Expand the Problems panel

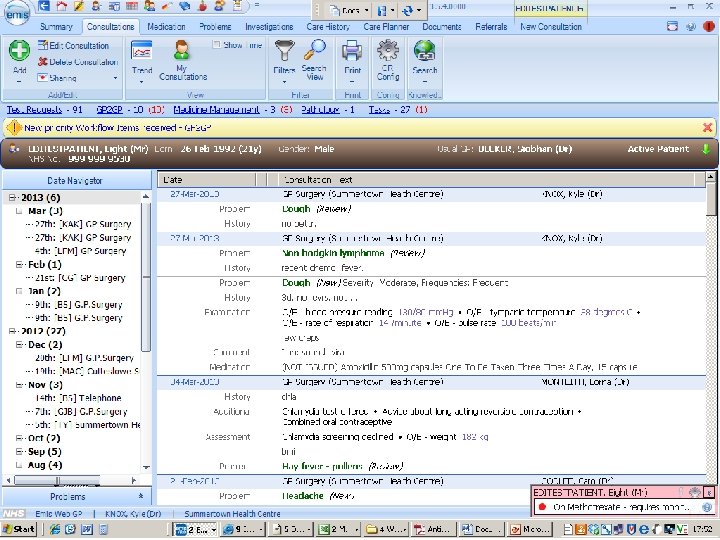coord(141,496)
